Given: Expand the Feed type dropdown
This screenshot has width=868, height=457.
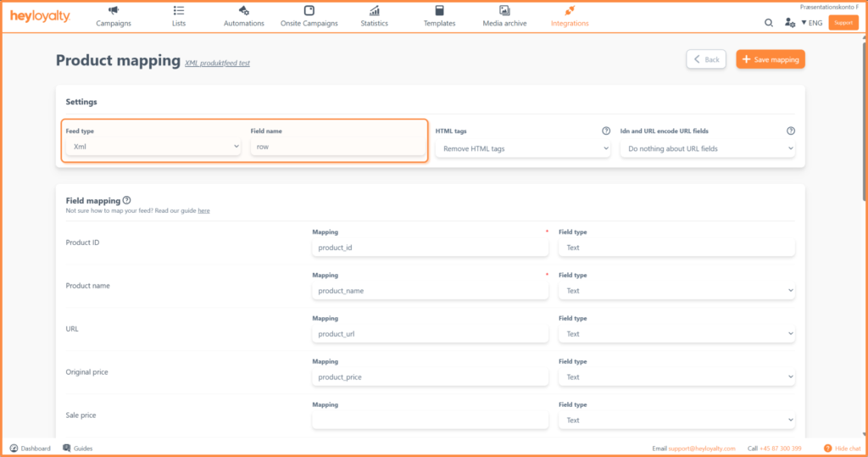Looking at the screenshot, I should tap(153, 147).
